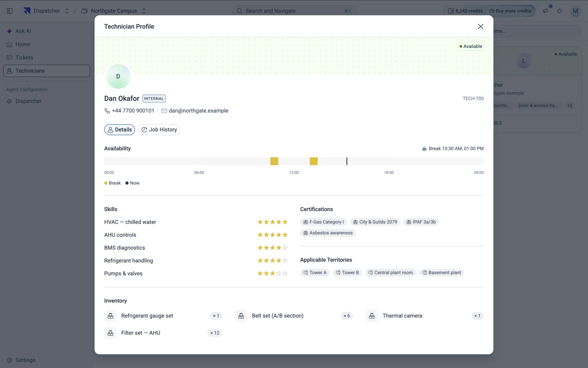The image size is (588, 368).
Task: Click the 10:30 AM break block on timeline
Action: [274, 161]
